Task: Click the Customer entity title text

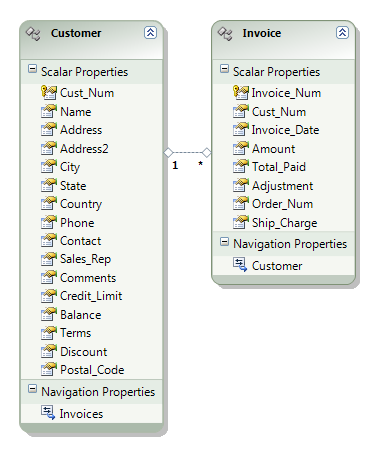Action: pos(76,33)
